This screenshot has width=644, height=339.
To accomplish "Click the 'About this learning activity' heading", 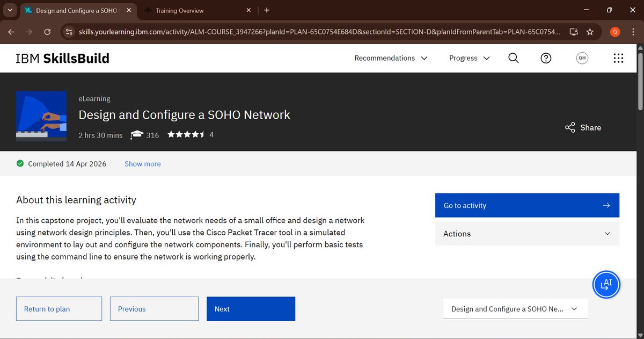I will 76,200.
